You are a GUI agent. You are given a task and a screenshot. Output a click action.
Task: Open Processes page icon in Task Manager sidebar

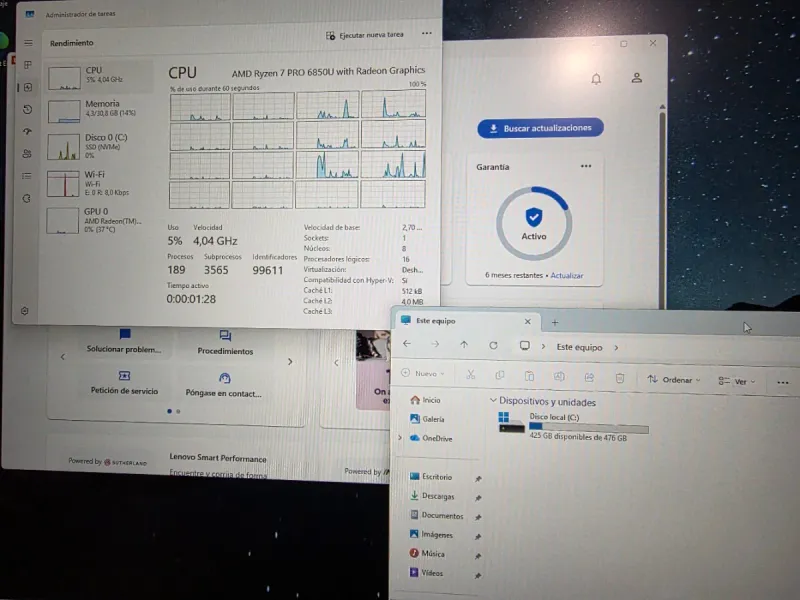(28, 65)
